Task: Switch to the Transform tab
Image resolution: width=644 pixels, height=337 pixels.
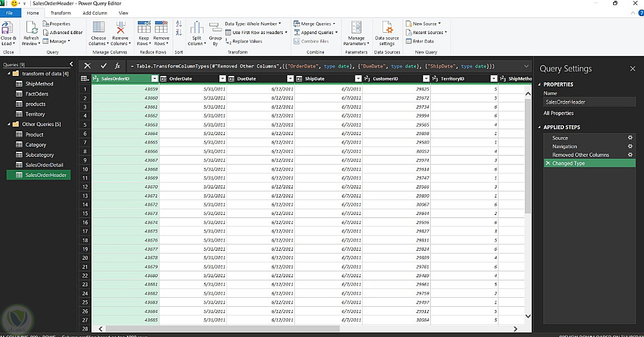Action: (x=61, y=13)
